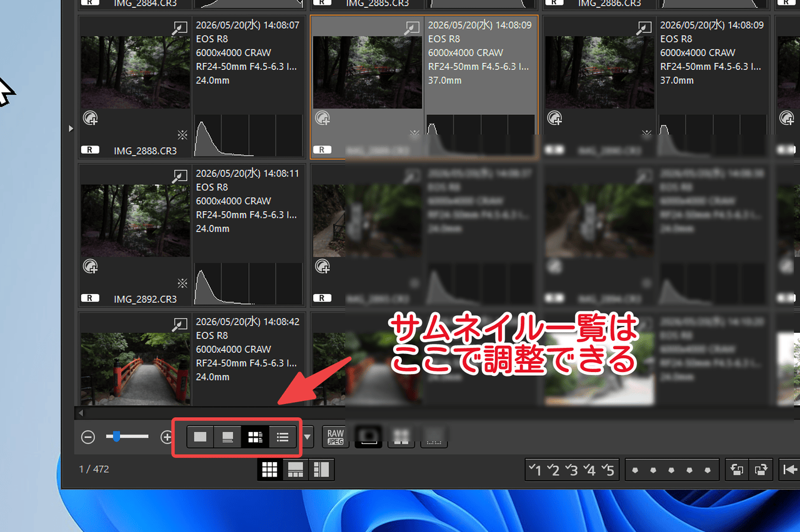Apply check mark 3
The width and height of the screenshot is (800, 532).
(x=571, y=470)
